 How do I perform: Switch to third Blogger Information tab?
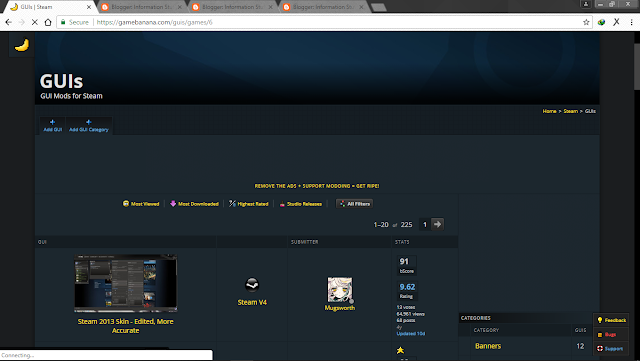(324, 7)
